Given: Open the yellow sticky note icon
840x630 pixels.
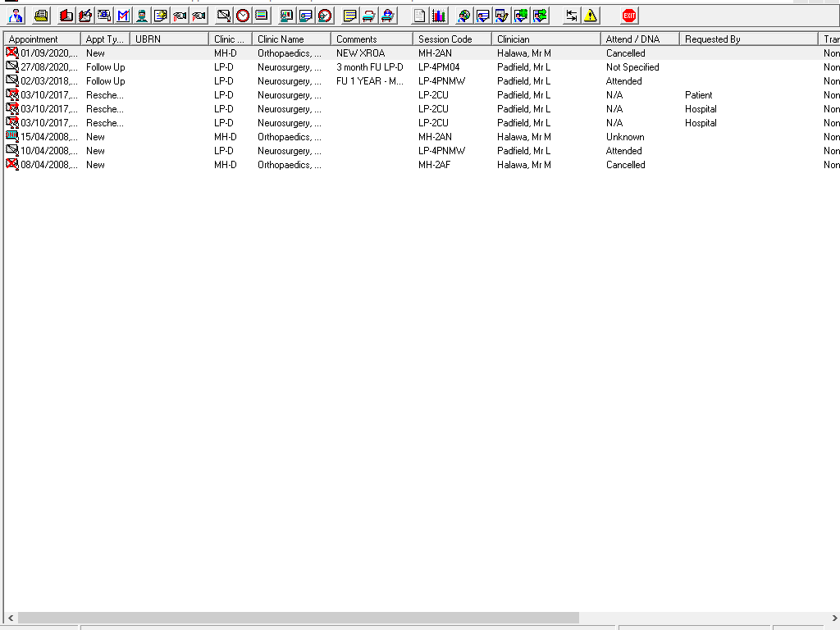Looking at the screenshot, I should (x=349, y=16).
